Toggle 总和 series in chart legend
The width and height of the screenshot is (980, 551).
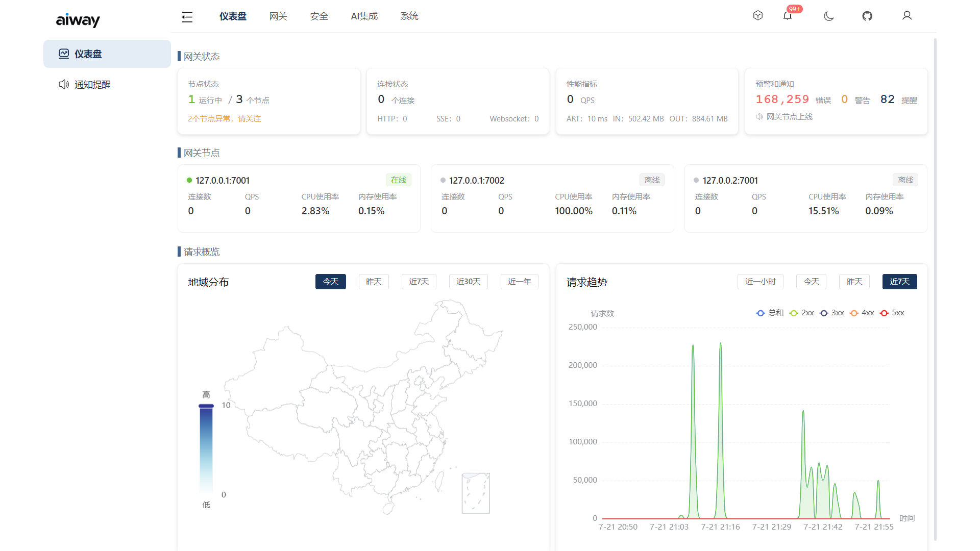(x=770, y=313)
